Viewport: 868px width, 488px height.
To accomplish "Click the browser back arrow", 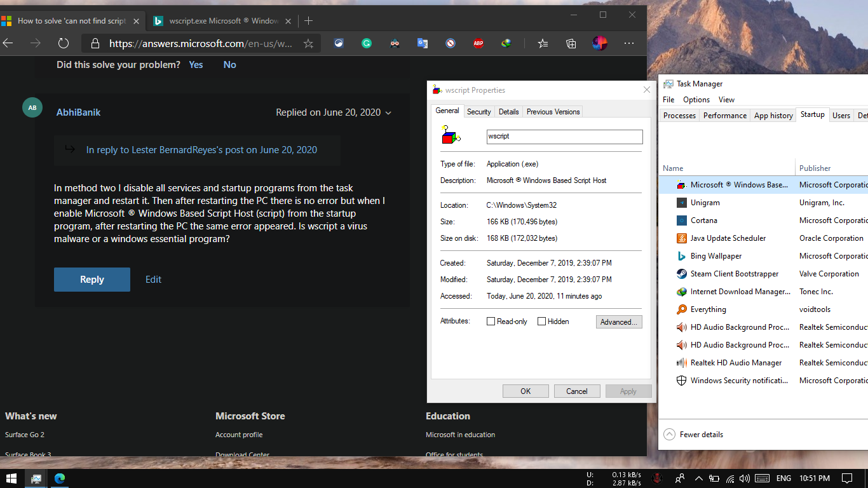I will pos(8,43).
